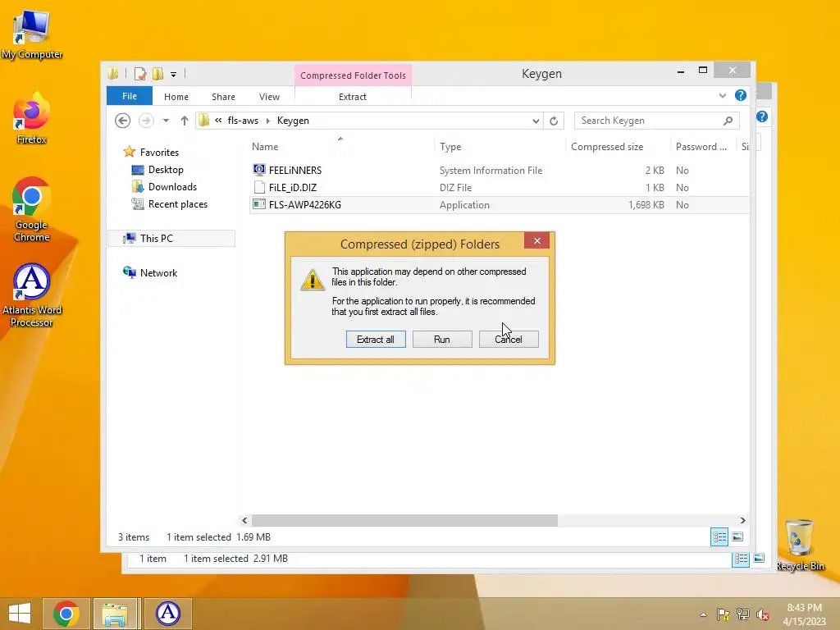The width and height of the screenshot is (840, 630).
Task: Open network icon in system tray
Action: (742, 614)
